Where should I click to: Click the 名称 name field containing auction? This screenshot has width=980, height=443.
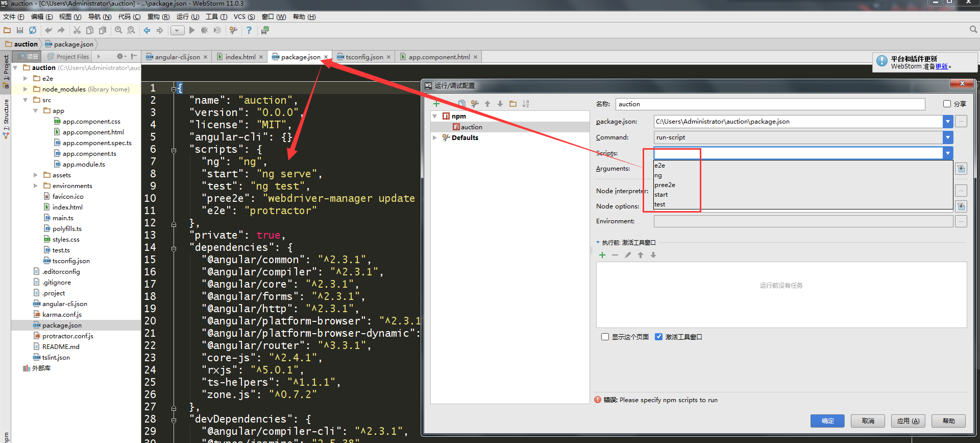(x=770, y=104)
